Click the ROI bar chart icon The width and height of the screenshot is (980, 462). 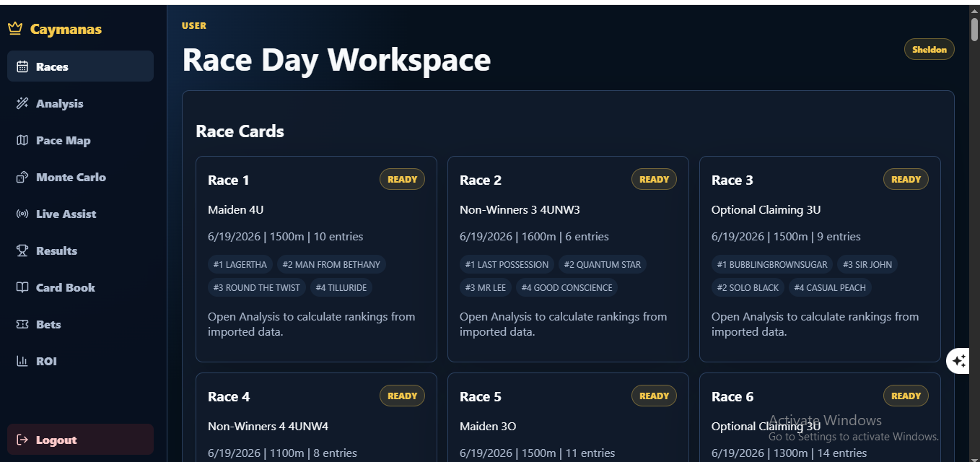point(22,361)
